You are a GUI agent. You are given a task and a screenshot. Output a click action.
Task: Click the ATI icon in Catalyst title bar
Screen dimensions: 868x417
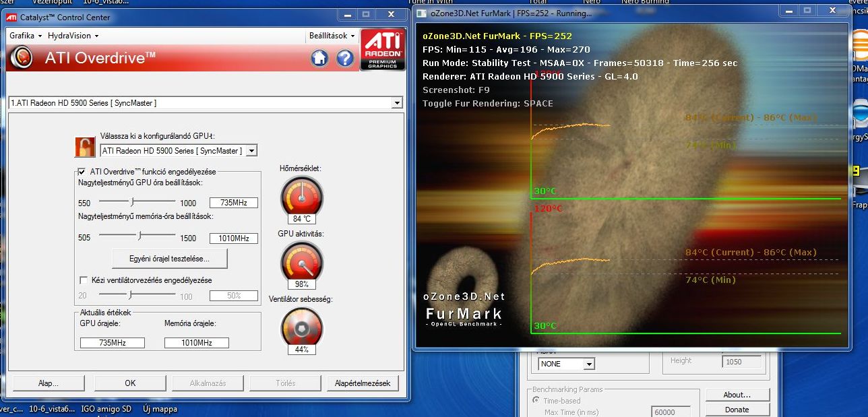point(13,17)
